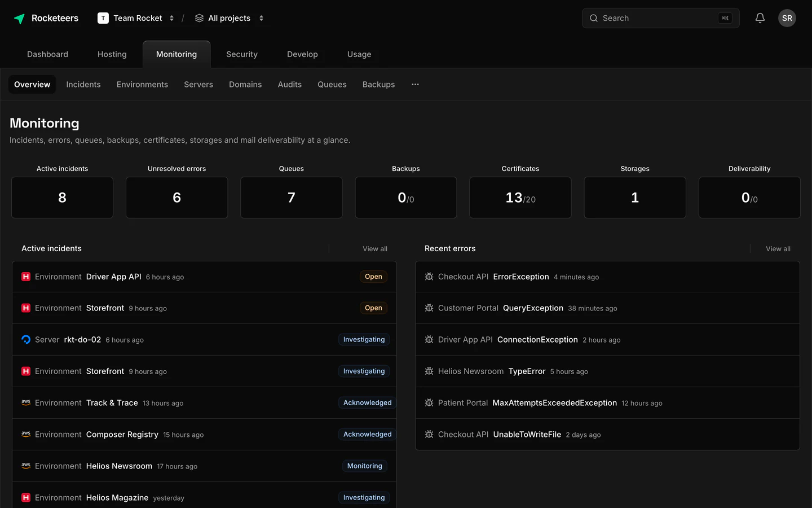Open the Composer Registry incident

point(204,434)
